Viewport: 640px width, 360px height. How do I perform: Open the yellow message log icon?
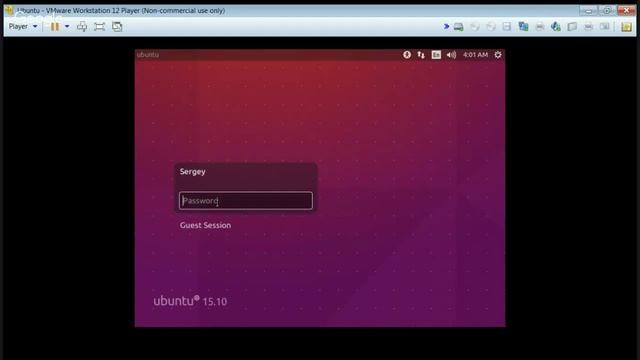(626, 27)
